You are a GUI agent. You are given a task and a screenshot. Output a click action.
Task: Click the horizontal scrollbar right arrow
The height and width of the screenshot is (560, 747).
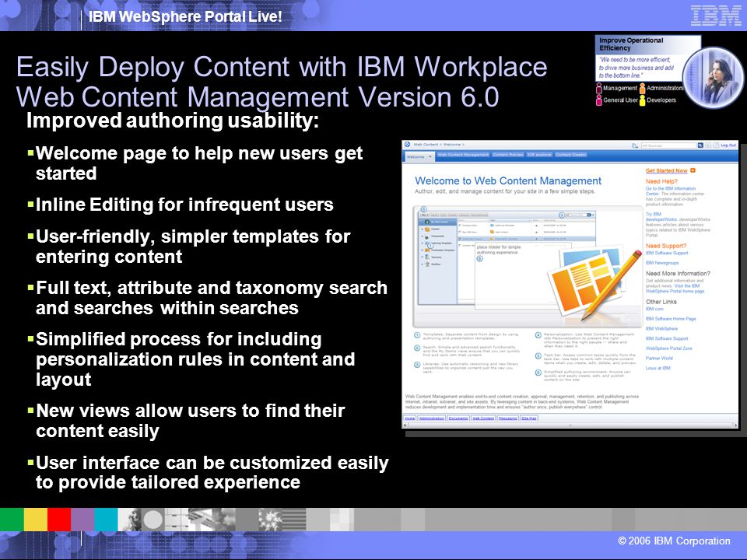[735, 425]
